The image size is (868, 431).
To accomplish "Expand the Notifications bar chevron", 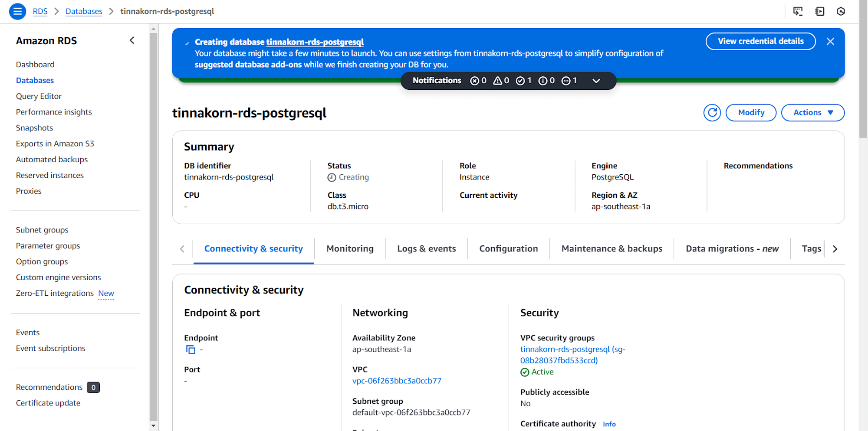I will 596,81.
